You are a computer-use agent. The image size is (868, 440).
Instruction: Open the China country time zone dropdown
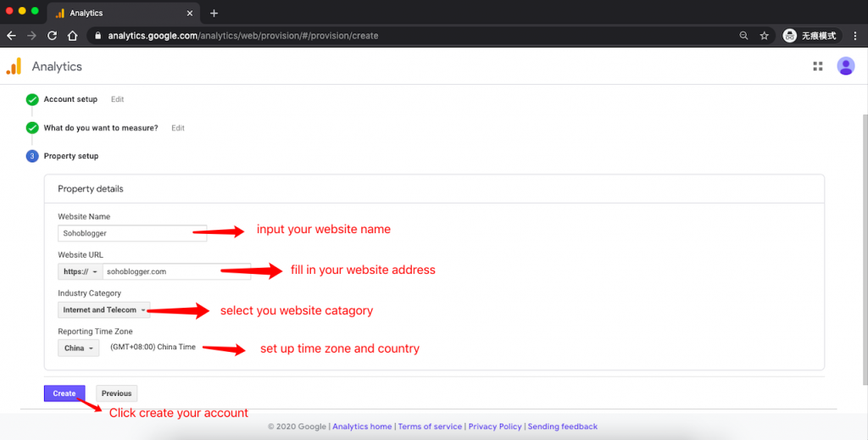[x=79, y=348]
